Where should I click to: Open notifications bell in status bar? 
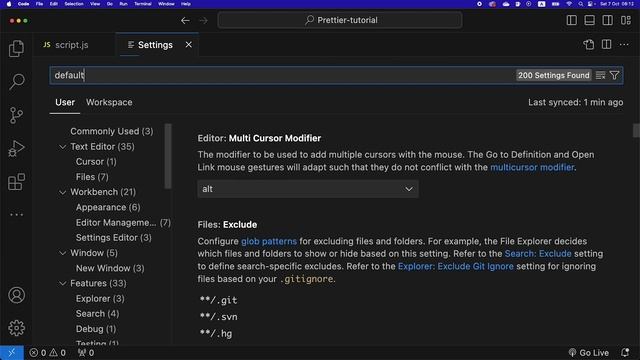[x=625, y=352]
